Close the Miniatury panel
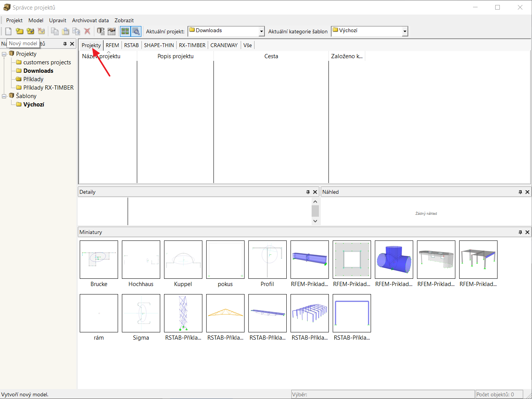Viewport: 532px width, 399px height. pos(527,232)
